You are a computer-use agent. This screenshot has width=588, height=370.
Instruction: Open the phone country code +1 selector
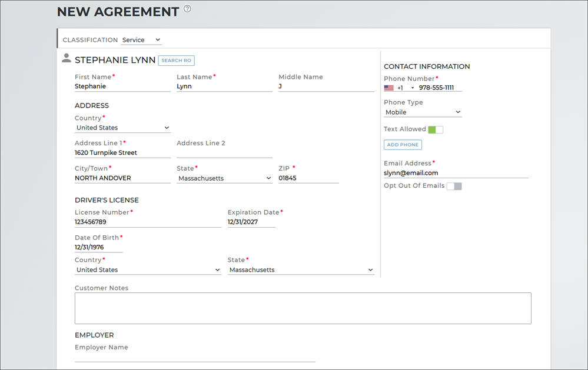(x=406, y=88)
